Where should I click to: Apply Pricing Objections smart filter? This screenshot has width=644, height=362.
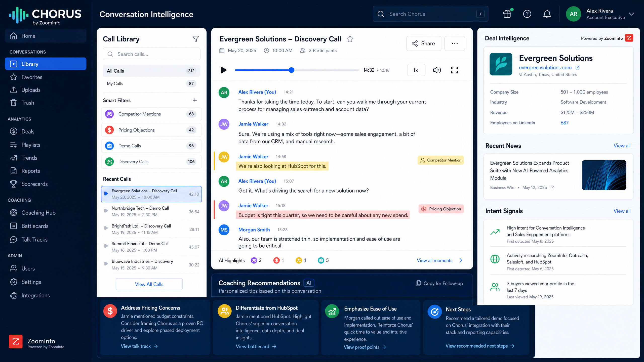click(151, 130)
